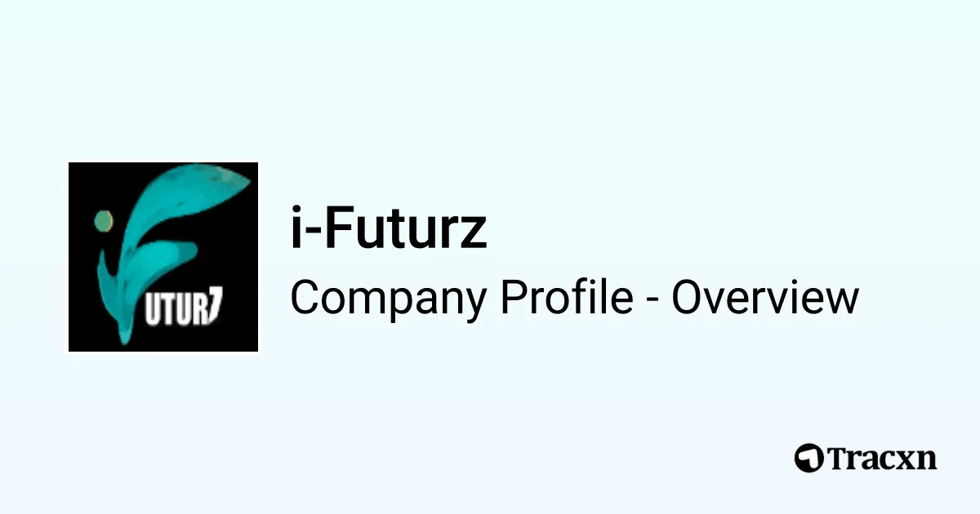Select the bold i-Futurz heading
This screenshot has width=980, height=514.
coord(389,230)
